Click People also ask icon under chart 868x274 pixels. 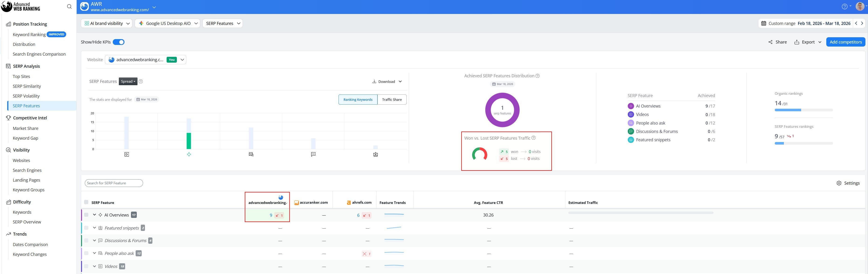click(251, 155)
